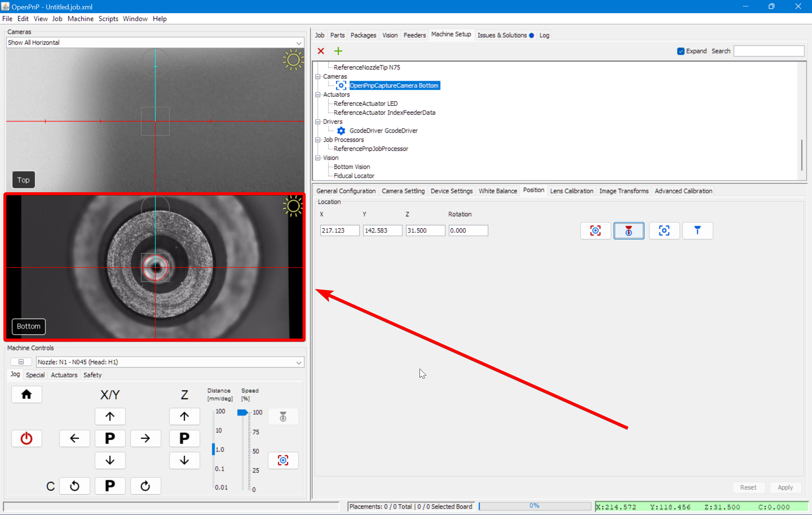This screenshot has height=515, width=812.
Task: Select the move camera to location icon
Action: (664, 231)
